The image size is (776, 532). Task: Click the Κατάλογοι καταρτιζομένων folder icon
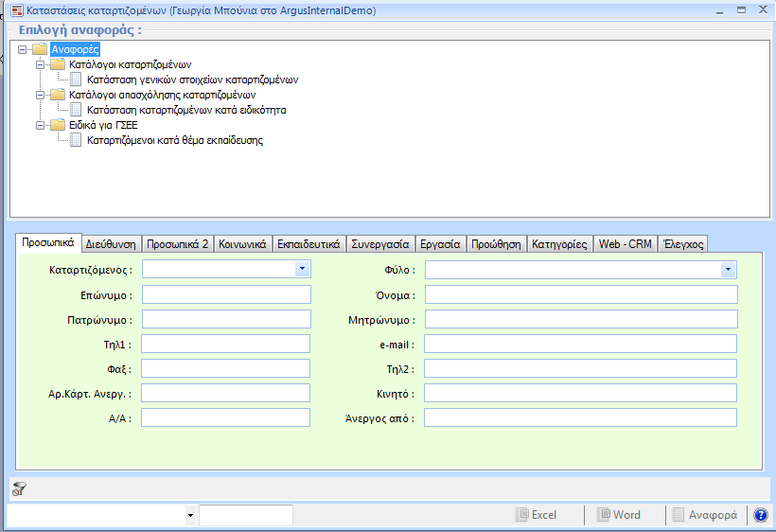[58, 64]
